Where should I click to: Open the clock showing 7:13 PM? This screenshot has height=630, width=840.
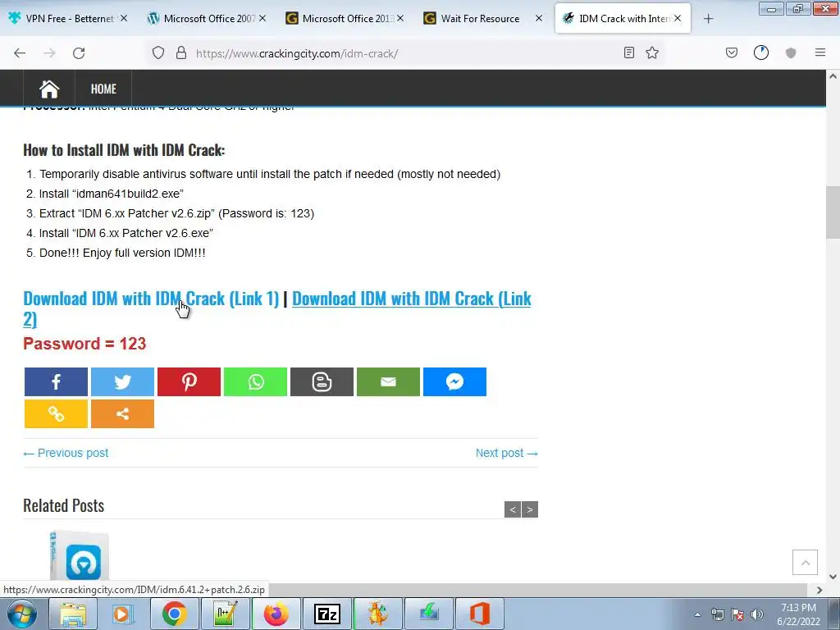pyautogui.click(x=798, y=614)
